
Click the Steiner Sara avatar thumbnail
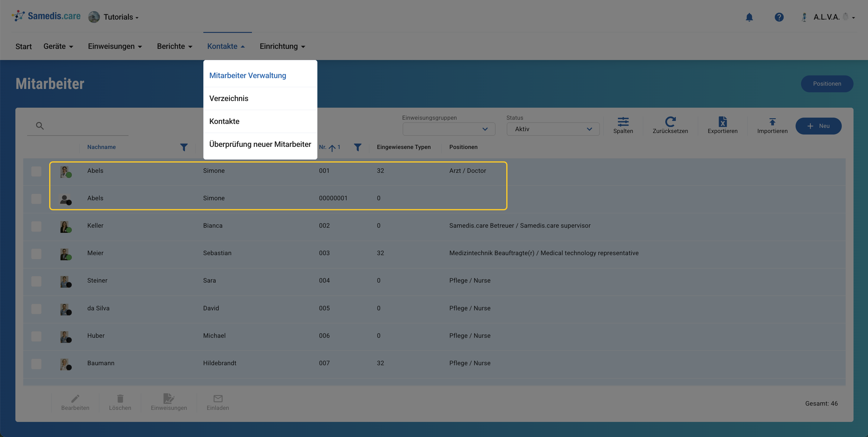(x=65, y=281)
